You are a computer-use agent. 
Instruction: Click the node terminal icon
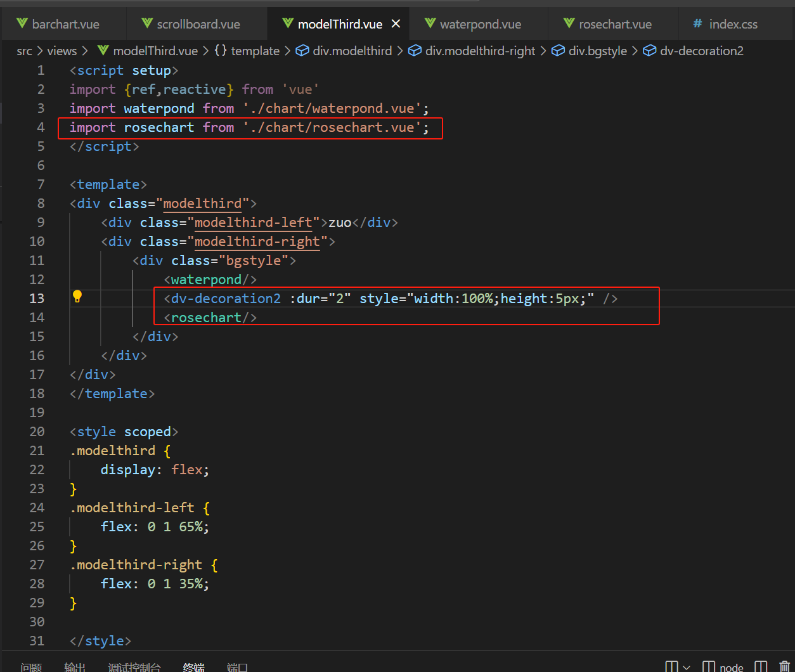point(709,666)
